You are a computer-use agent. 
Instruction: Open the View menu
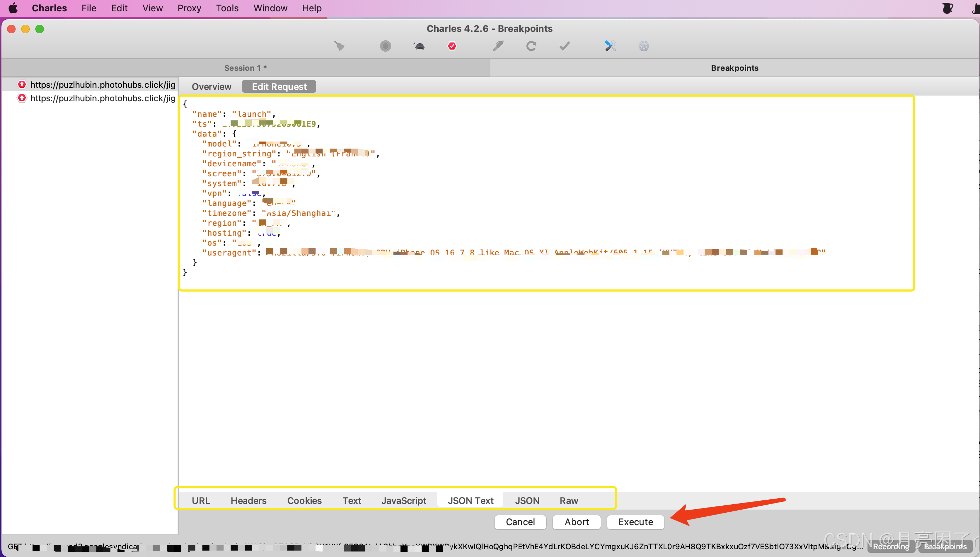click(x=152, y=8)
